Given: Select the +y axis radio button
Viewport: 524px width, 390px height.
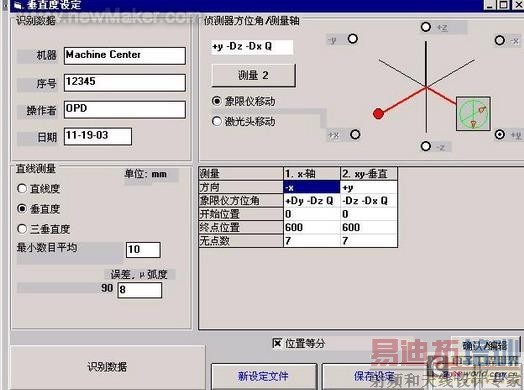Looking at the screenshot, I should click(x=500, y=135).
